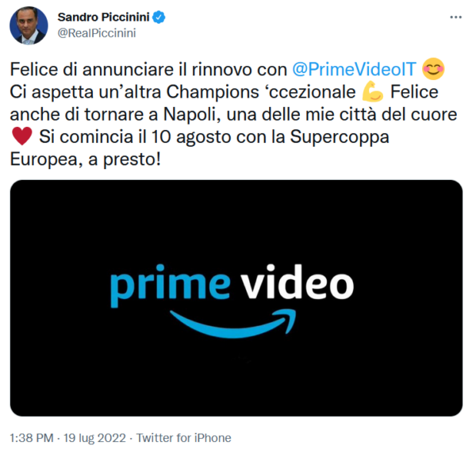Open the Prime Video image attachment
The width and height of the screenshot is (476, 449).
coord(236,298)
